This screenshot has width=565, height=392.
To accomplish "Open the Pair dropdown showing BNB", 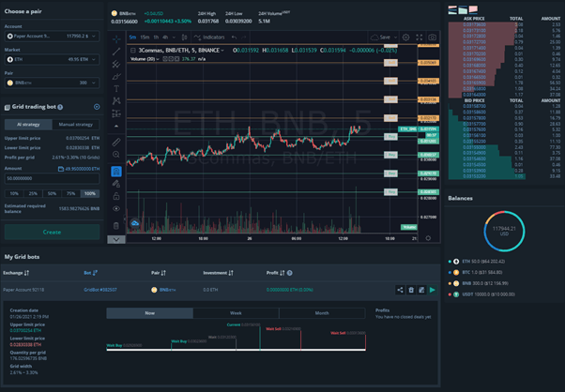I will [52, 83].
